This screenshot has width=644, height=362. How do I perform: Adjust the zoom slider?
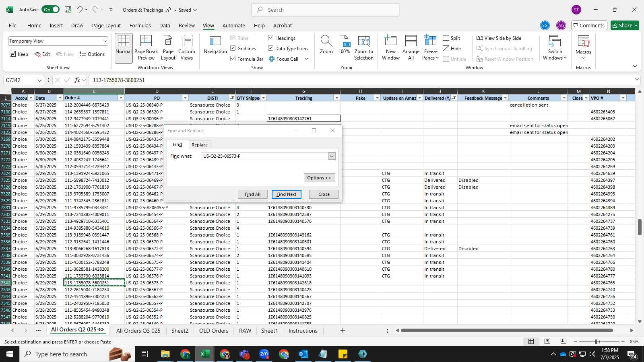click(x=596, y=341)
